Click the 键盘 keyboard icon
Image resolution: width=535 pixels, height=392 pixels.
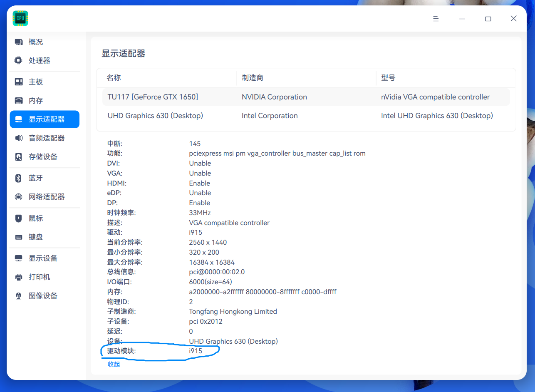point(18,237)
